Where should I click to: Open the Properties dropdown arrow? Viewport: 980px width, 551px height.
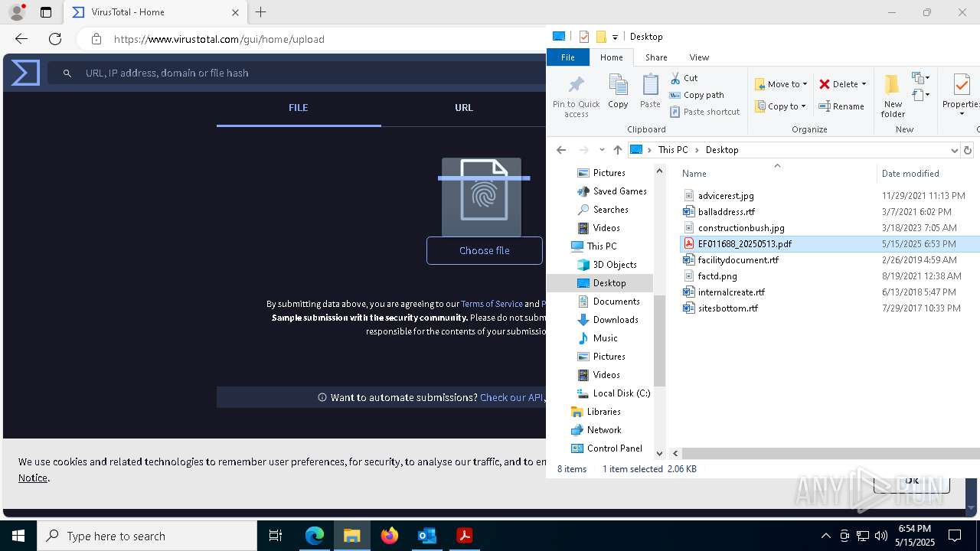coord(962,114)
